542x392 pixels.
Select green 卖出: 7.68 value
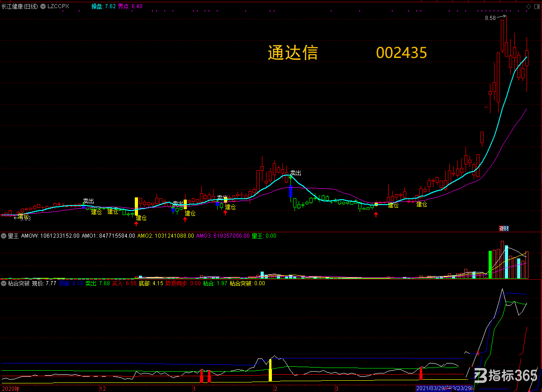click(97, 283)
